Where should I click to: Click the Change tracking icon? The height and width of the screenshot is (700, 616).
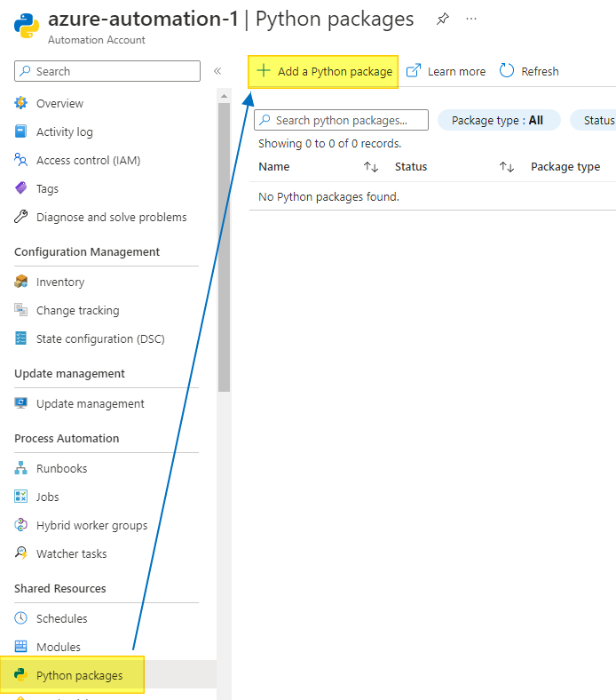coord(20,310)
